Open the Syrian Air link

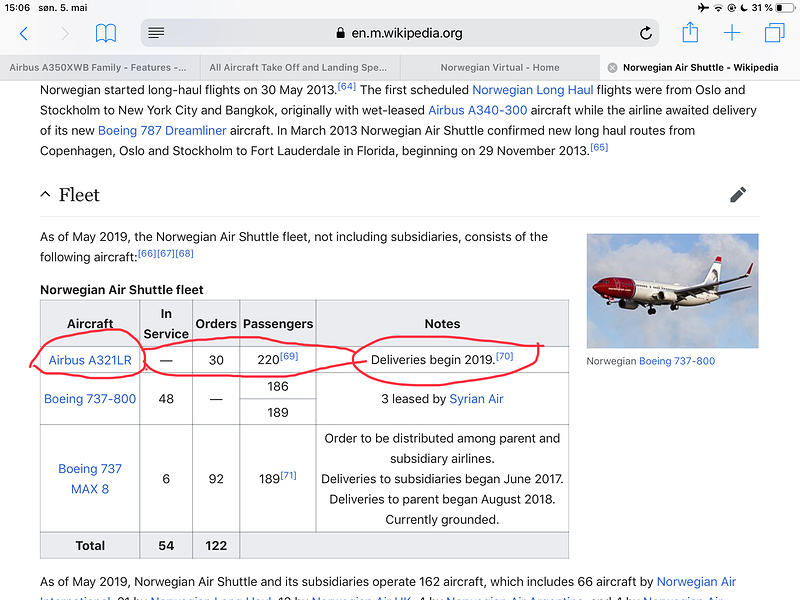click(x=476, y=399)
